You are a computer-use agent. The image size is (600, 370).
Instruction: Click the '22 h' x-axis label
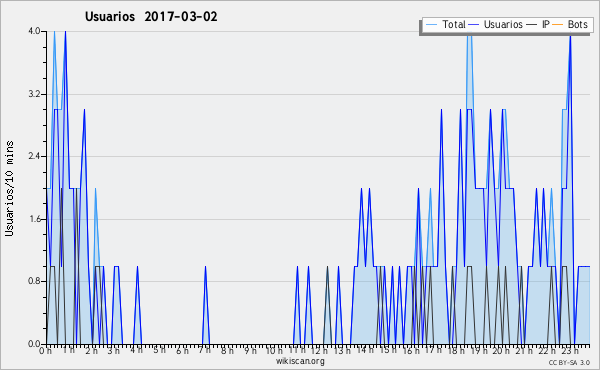(x=546, y=350)
